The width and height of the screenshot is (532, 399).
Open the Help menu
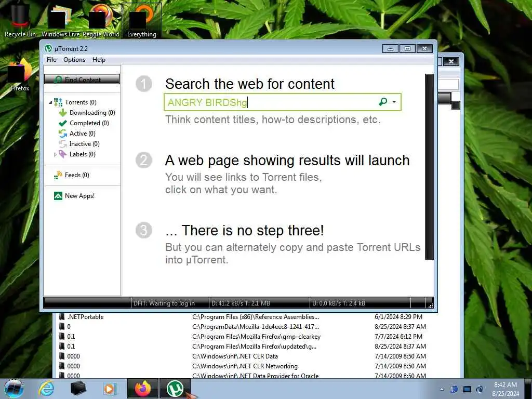coord(99,60)
